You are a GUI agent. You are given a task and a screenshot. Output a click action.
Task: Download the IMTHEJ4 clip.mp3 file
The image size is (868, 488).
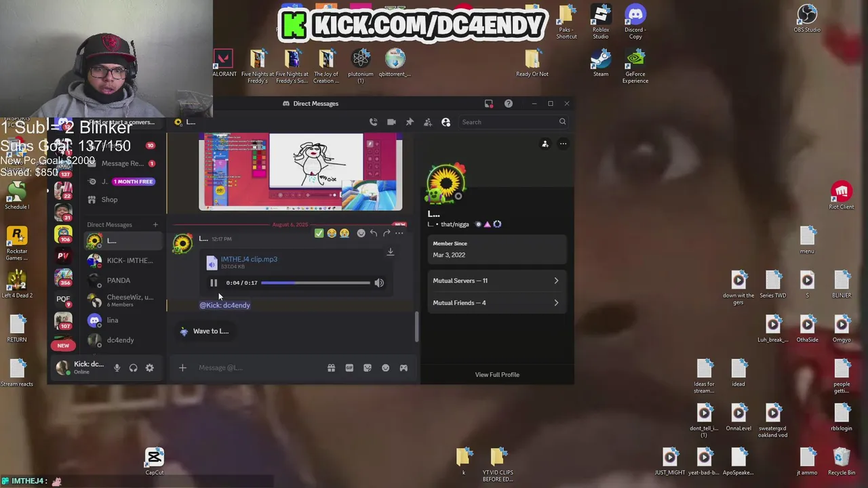click(x=390, y=252)
